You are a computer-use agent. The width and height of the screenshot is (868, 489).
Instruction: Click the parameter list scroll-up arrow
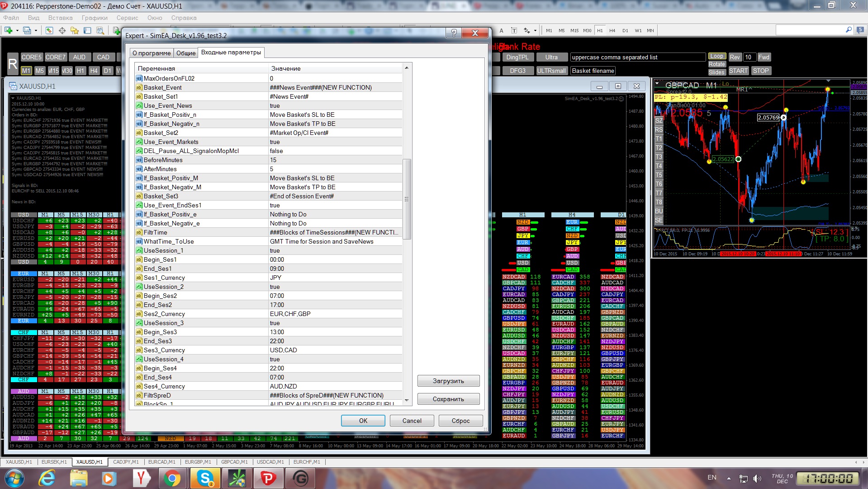point(407,67)
